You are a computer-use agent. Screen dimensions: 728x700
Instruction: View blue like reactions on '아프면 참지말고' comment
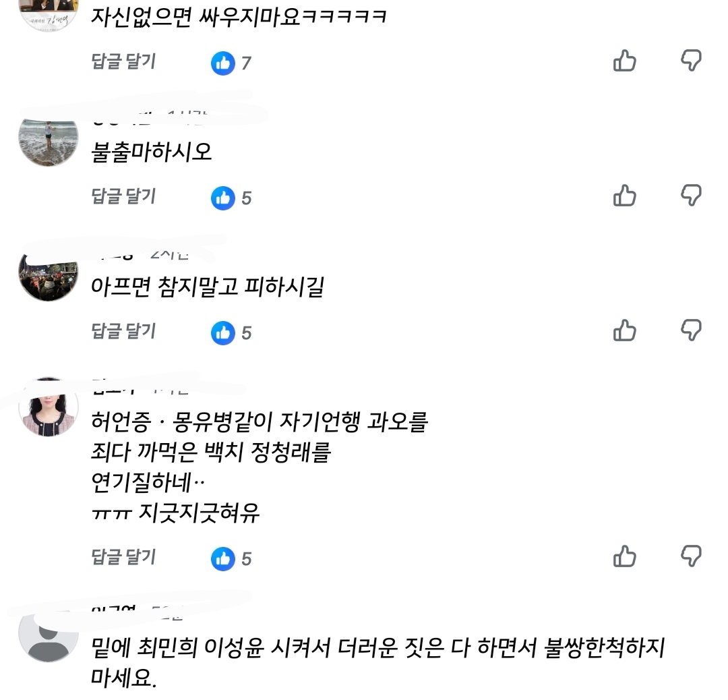pos(231,333)
